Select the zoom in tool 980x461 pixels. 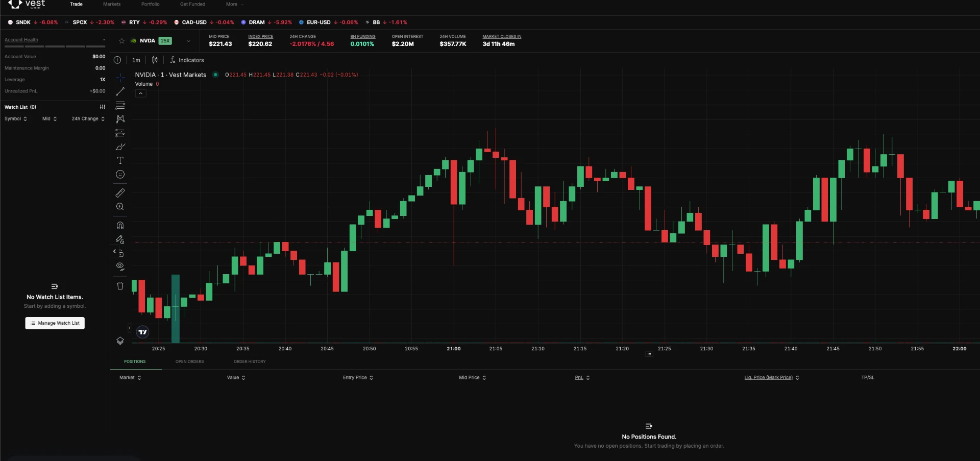click(120, 207)
